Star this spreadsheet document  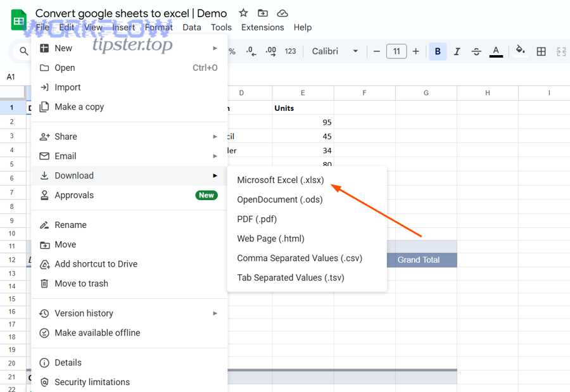(x=243, y=13)
